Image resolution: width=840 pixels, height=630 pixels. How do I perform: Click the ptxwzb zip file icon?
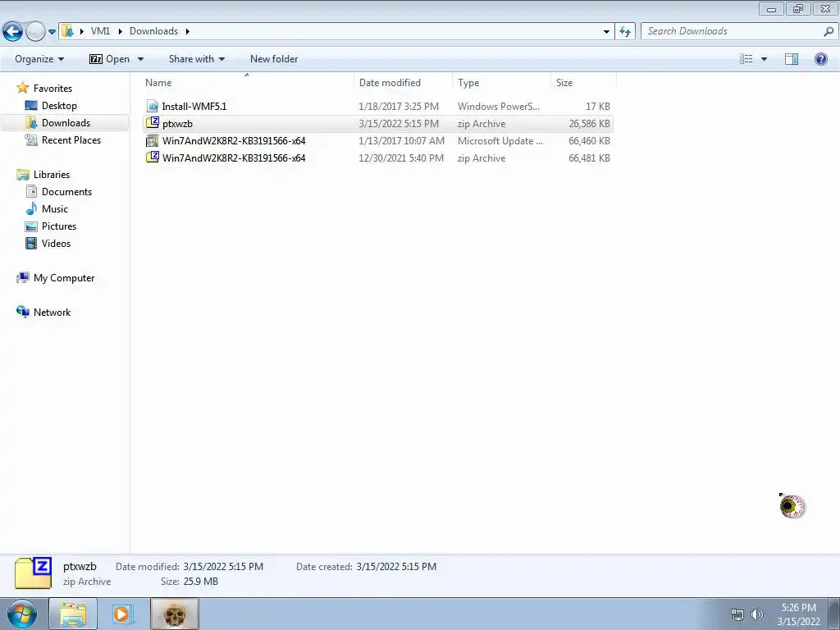tap(153, 123)
